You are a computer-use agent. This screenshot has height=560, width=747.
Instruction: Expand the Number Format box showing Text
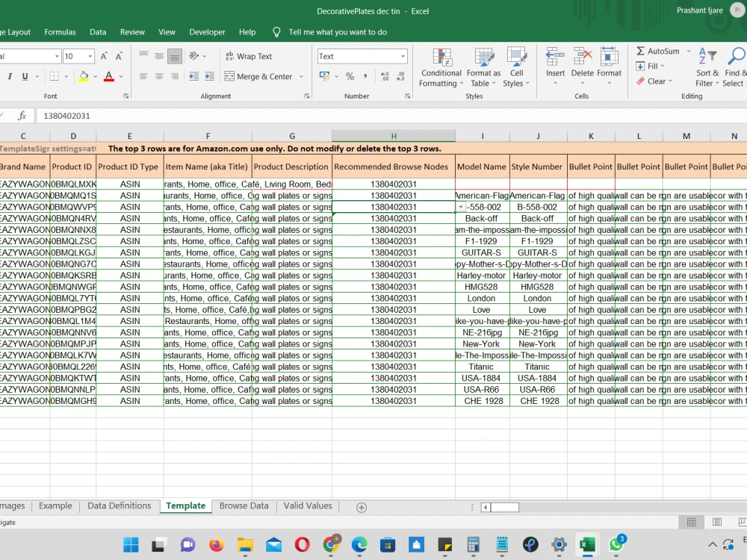coord(403,56)
